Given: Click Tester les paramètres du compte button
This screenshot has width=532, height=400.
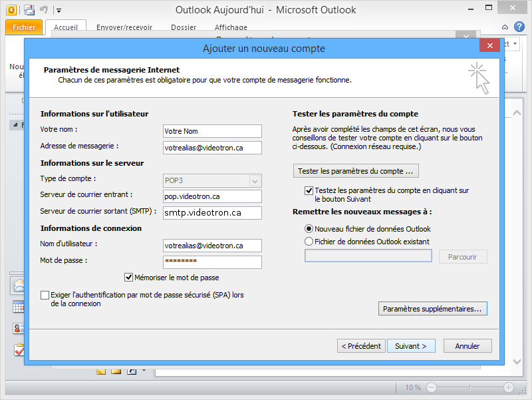Looking at the screenshot, I should (355, 170).
